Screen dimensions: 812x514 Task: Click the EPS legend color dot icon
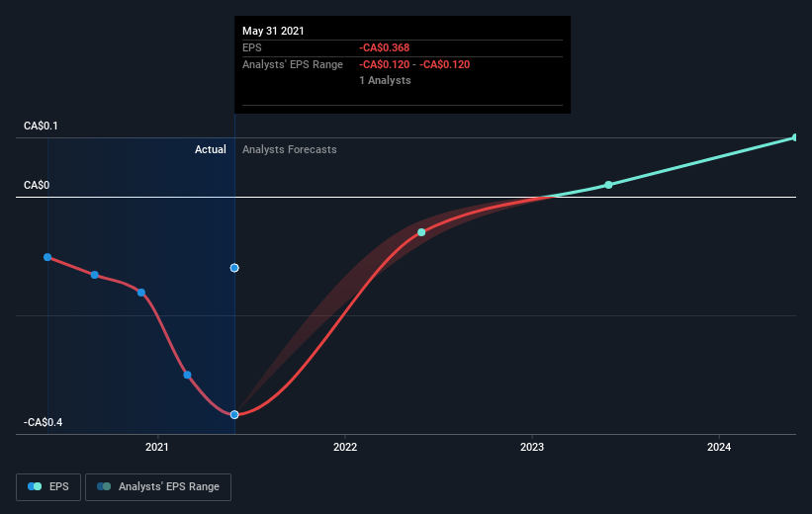point(35,486)
